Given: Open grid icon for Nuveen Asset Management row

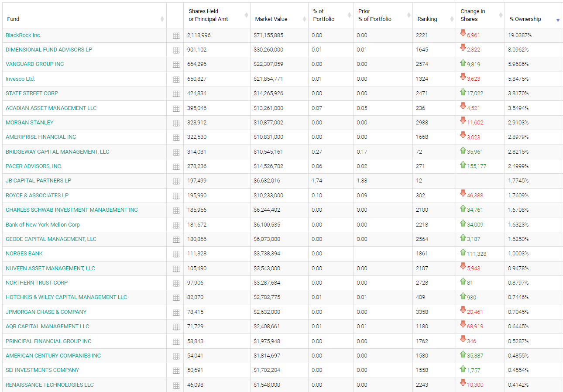Looking at the screenshot, I should pyautogui.click(x=176, y=269).
